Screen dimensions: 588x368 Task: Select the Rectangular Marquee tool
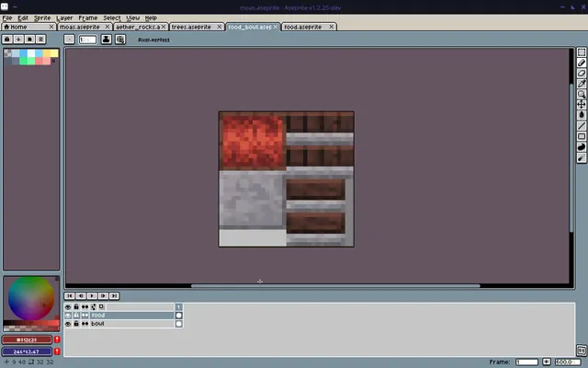[x=582, y=52]
